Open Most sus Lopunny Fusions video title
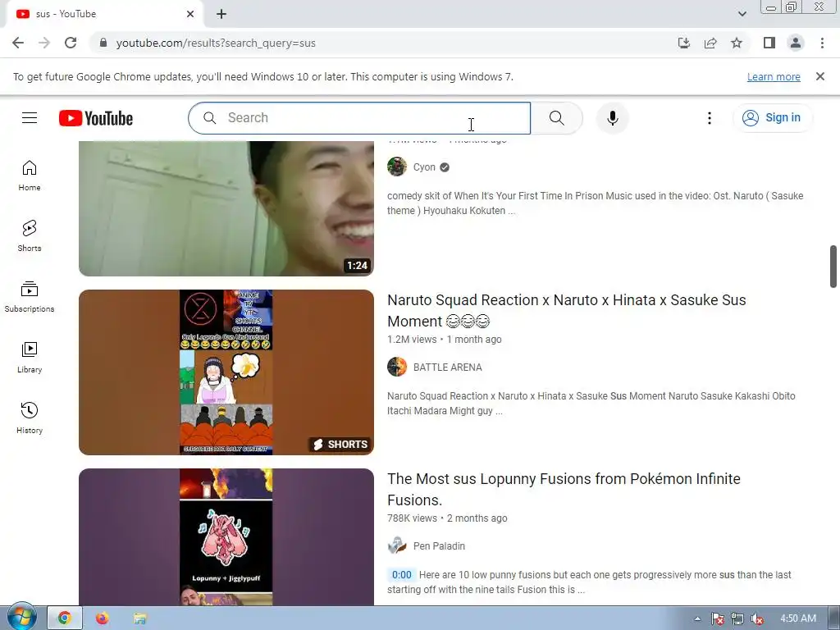The width and height of the screenshot is (840, 630). pos(564,489)
